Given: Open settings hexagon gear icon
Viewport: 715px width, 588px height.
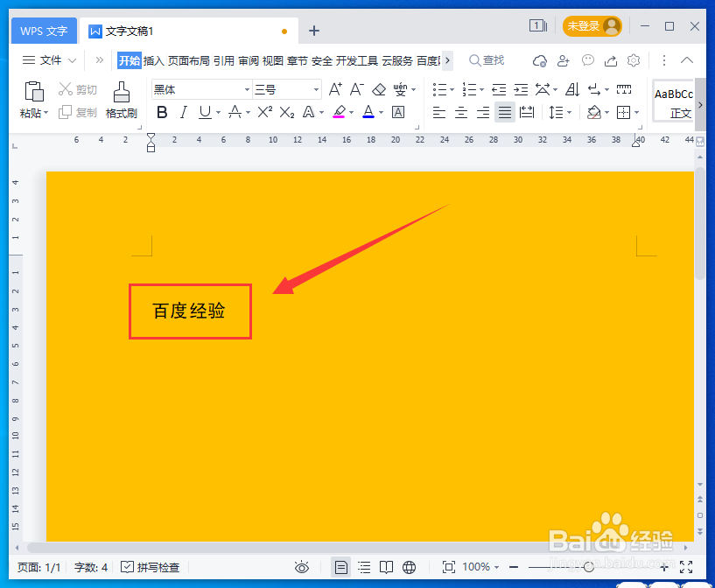Looking at the screenshot, I should tap(634, 60).
